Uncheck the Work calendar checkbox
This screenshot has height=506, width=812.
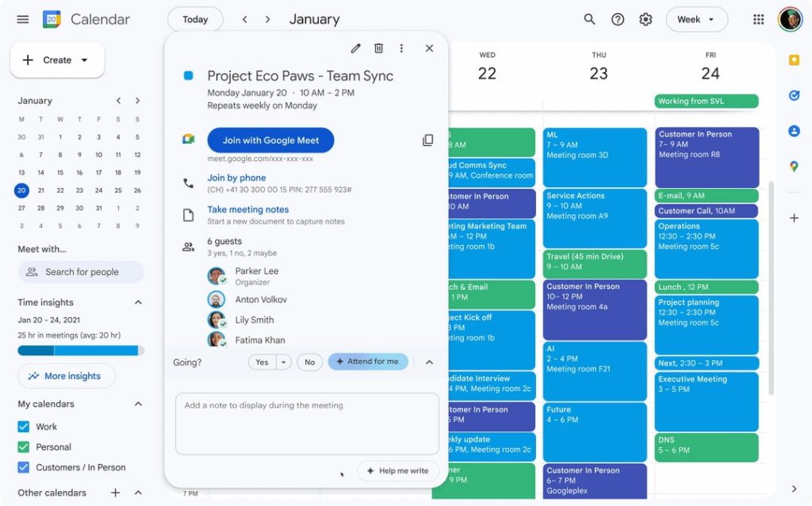click(x=24, y=427)
